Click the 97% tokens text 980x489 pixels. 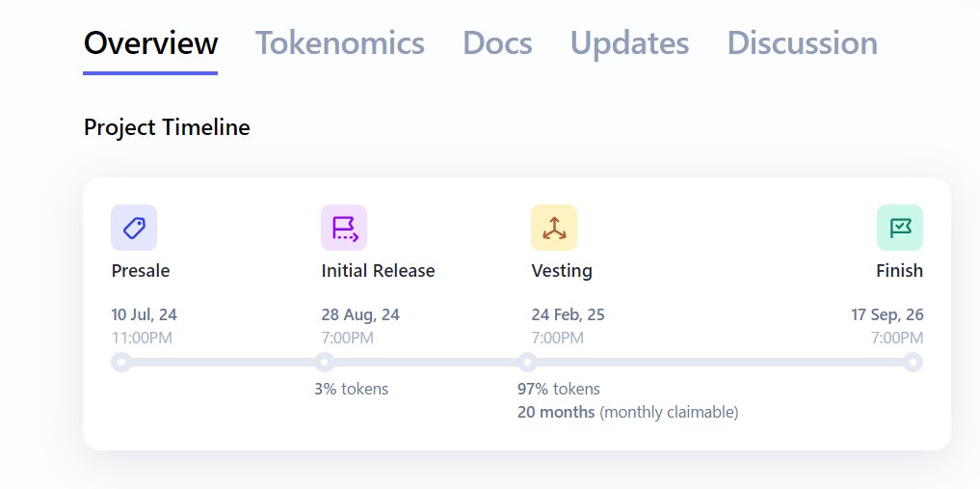[559, 389]
